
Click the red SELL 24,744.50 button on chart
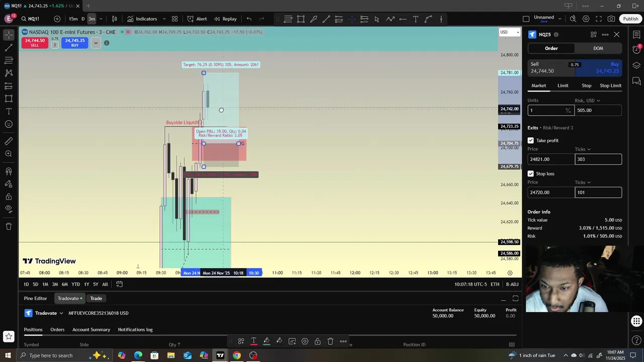pos(34,43)
